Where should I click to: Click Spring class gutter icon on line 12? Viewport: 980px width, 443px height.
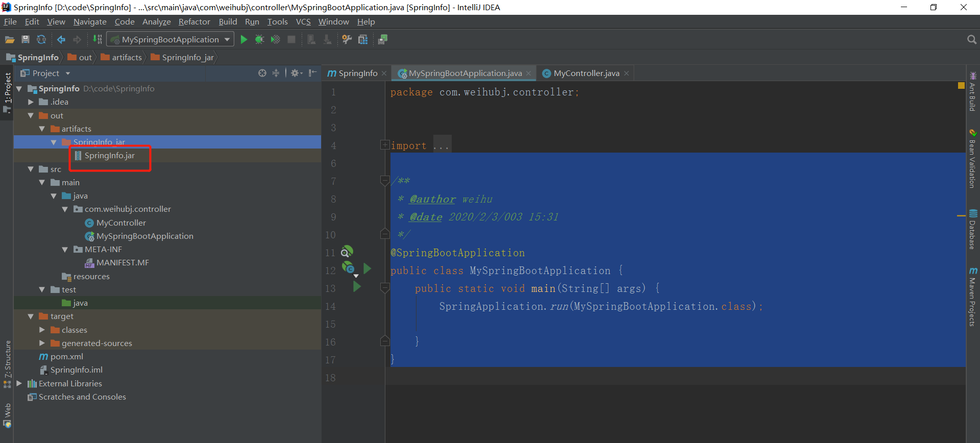pos(348,268)
